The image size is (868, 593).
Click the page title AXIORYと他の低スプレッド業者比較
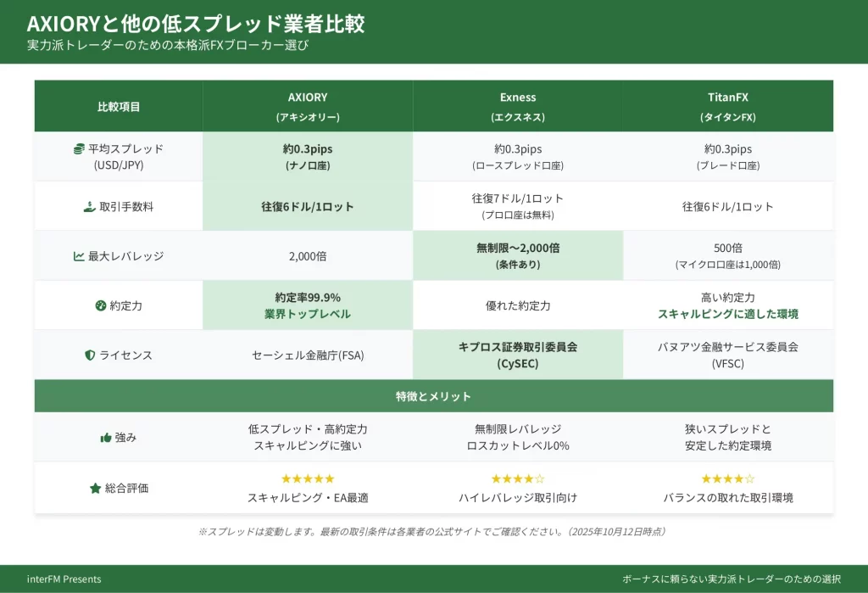coord(196,23)
